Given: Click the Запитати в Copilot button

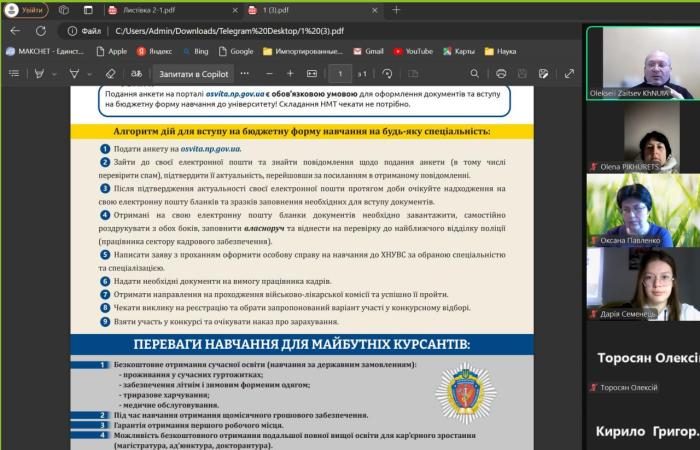Looking at the screenshot, I should click(193, 73).
